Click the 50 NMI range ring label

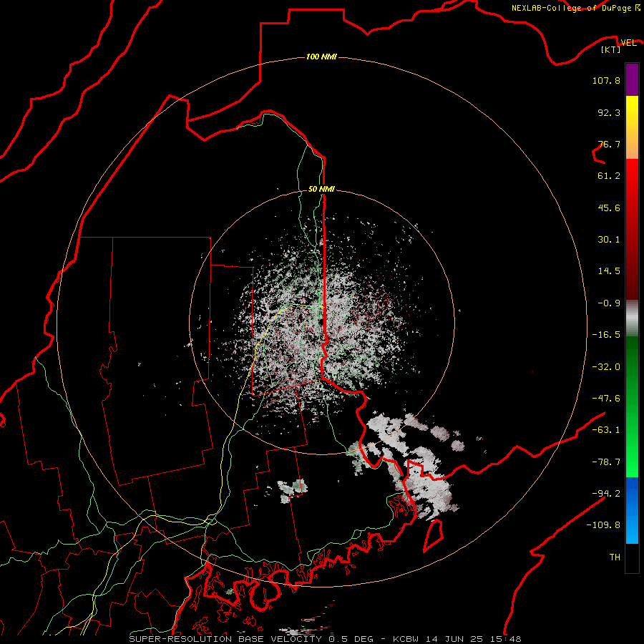click(x=321, y=189)
